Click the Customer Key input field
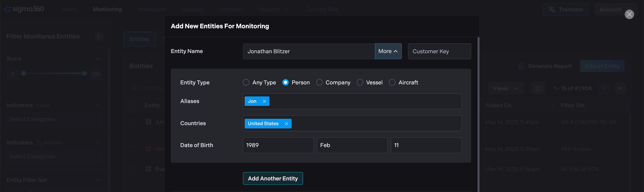 pyautogui.click(x=439, y=51)
